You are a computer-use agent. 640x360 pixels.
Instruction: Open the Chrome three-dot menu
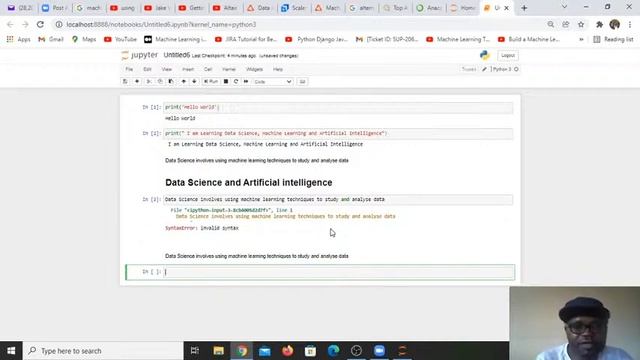pyautogui.click(x=630, y=24)
